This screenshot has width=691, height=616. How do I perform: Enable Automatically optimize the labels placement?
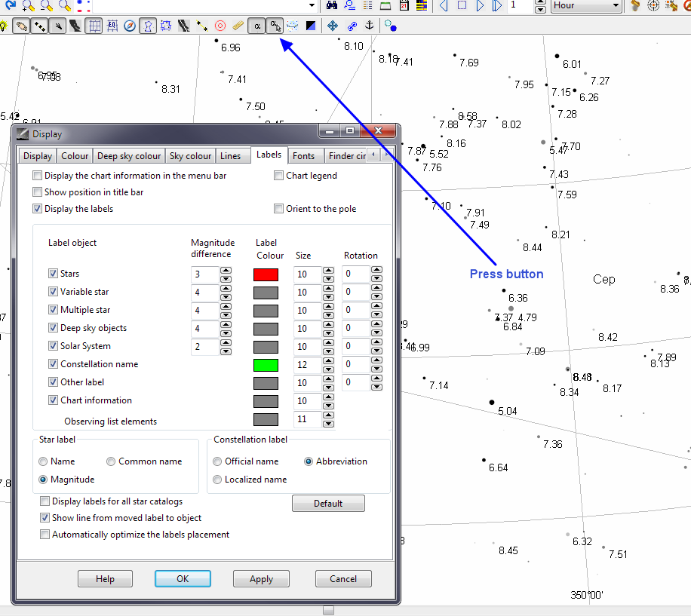45,535
